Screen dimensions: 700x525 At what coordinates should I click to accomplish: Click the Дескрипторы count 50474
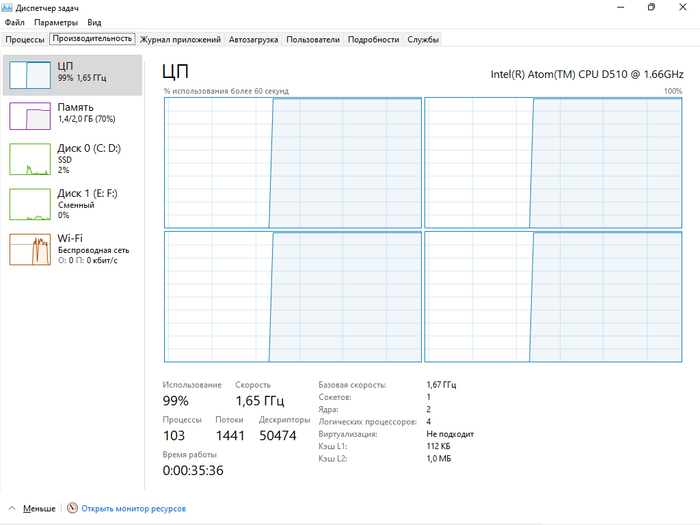click(278, 435)
